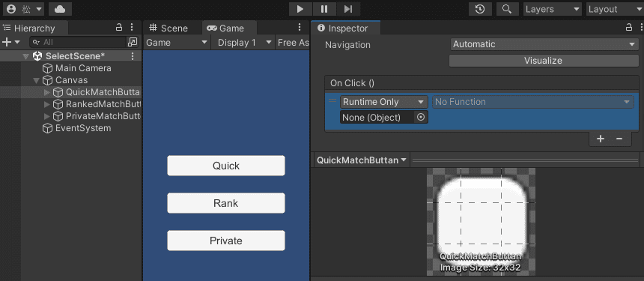
Task: Click the On Click () header
Action: [x=482, y=83]
